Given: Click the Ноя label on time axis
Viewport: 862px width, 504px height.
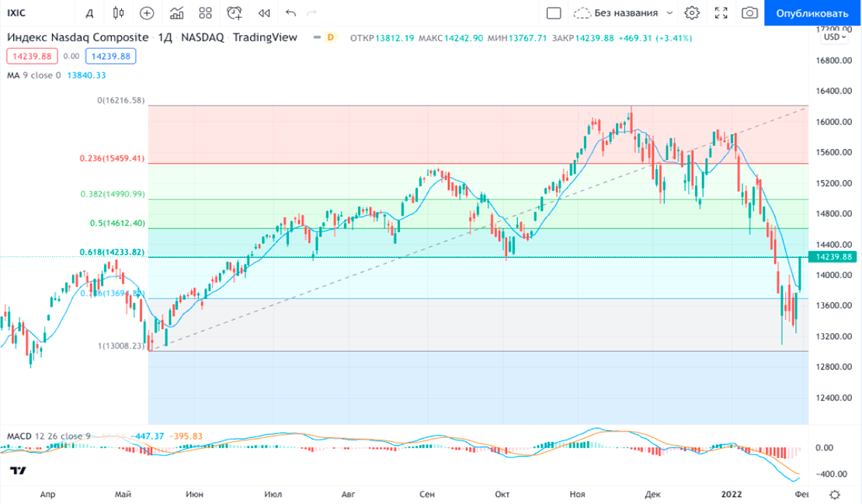Looking at the screenshot, I should 577,494.
